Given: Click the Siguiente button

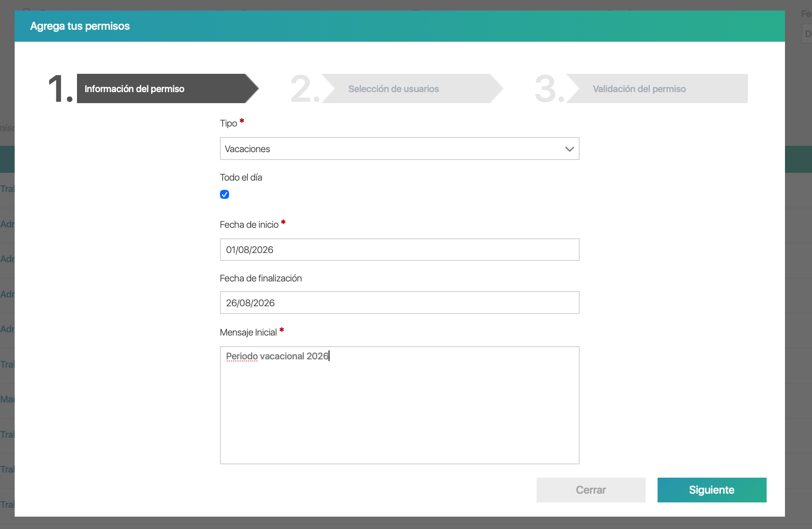Looking at the screenshot, I should (712, 490).
